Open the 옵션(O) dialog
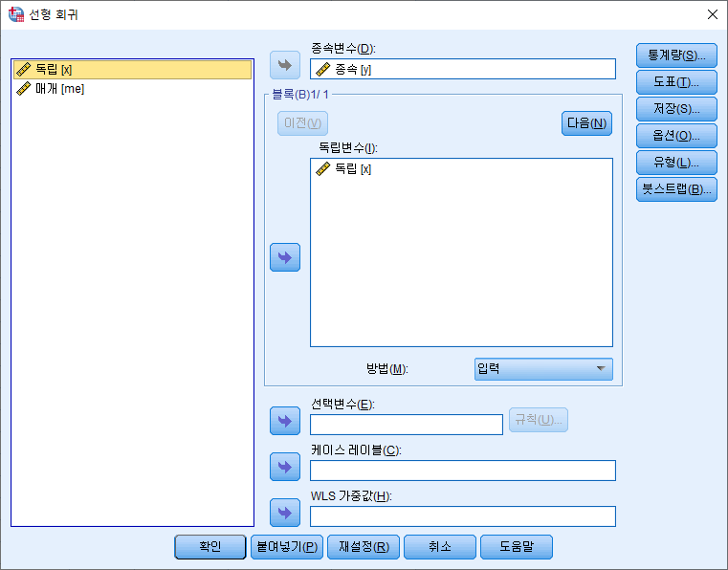The image size is (728, 570). coord(676,136)
